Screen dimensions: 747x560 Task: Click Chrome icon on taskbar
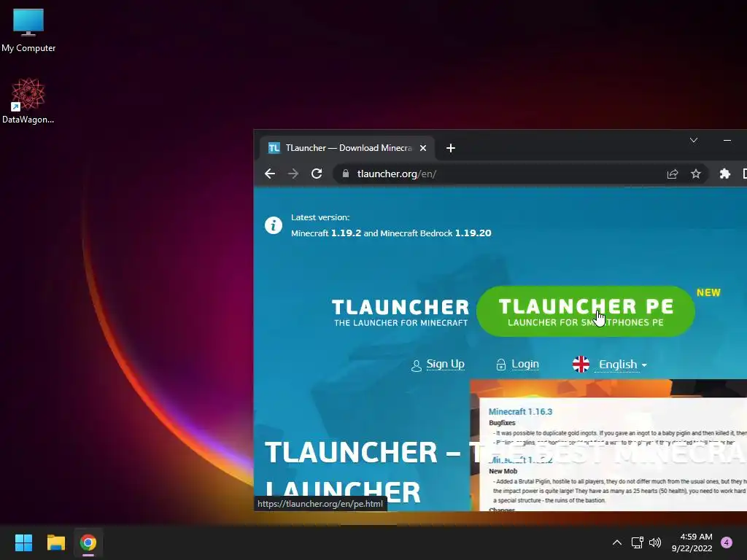tap(88, 542)
